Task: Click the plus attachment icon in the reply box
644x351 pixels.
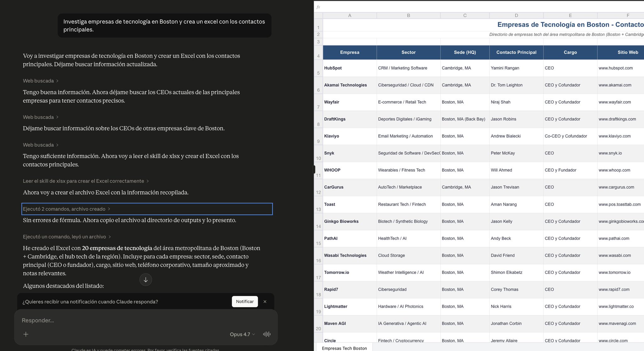Action: click(26, 334)
